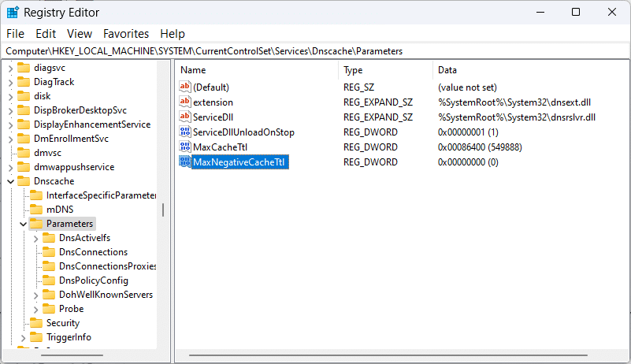Click the DnsPolicyConfig folder icon

pyautogui.click(x=49, y=280)
